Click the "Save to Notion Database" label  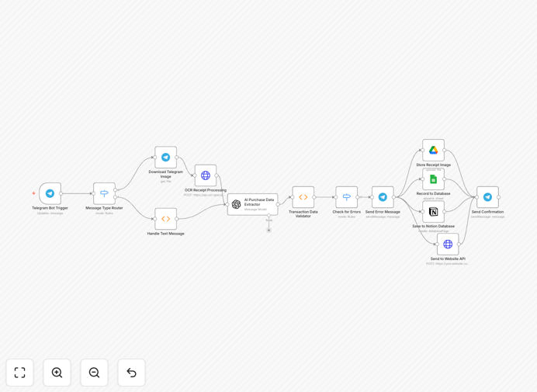(x=433, y=226)
